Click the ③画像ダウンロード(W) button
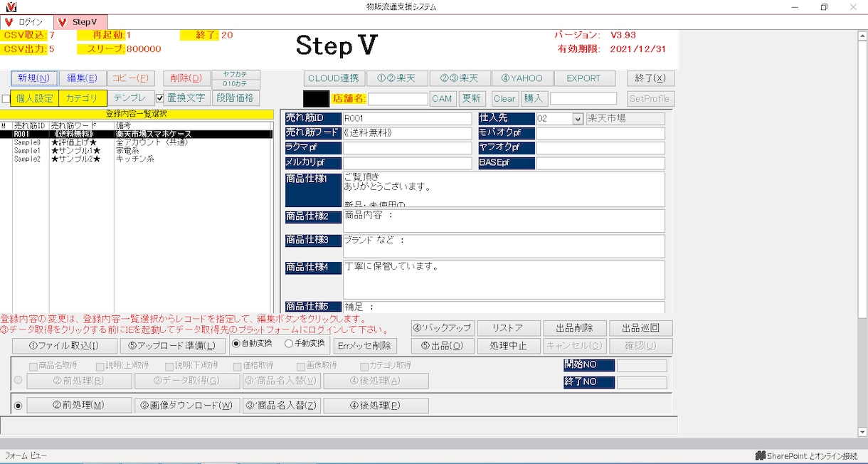The height and width of the screenshot is (464, 868). (187, 406)
